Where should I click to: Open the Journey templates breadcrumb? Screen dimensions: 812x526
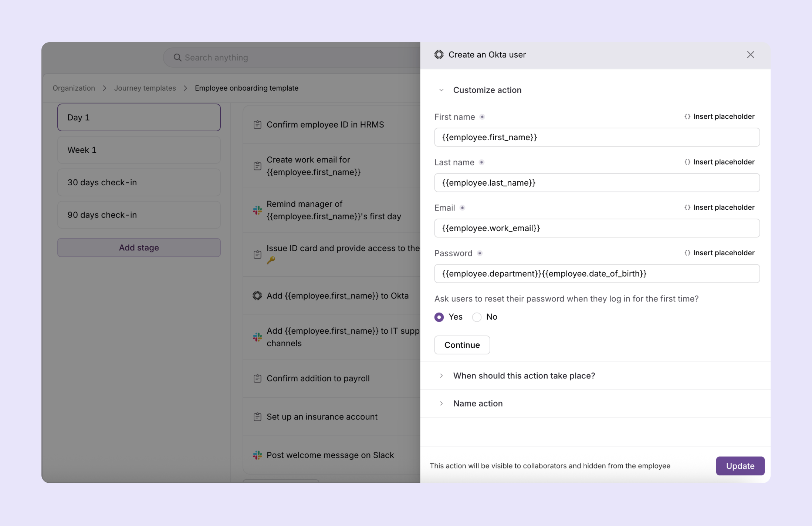tap(145, 88)
